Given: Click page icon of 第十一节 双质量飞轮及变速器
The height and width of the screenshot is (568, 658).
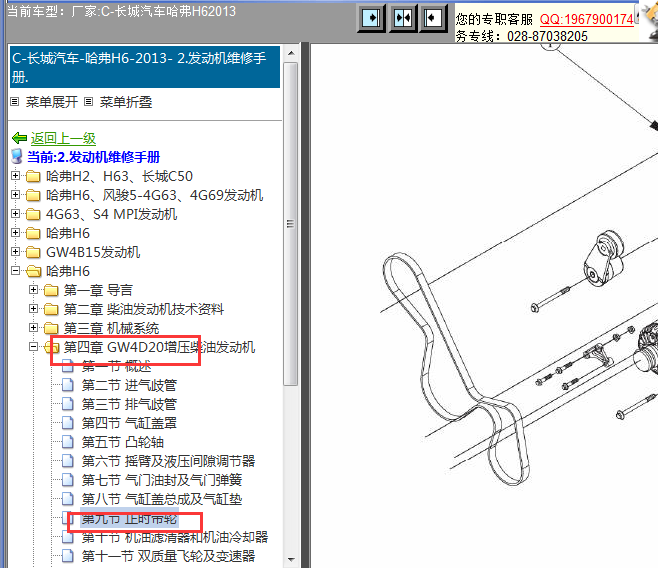Looking at the screenshot, I should coord(68,556).
